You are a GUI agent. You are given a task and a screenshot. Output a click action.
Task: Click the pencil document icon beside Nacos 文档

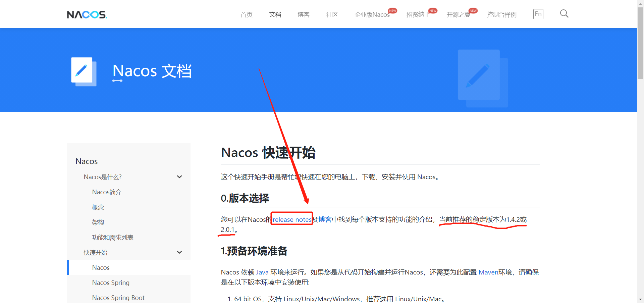pos(84,71)
